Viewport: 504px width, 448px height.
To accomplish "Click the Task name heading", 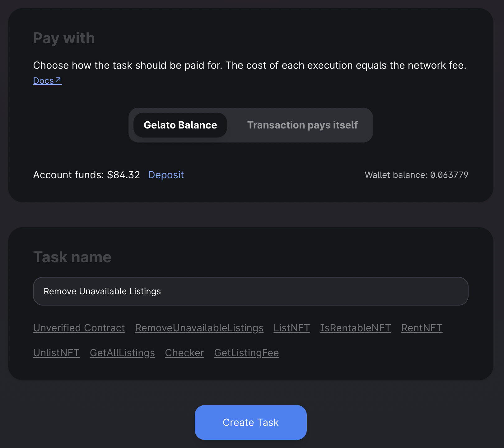I will click(72, 257).
